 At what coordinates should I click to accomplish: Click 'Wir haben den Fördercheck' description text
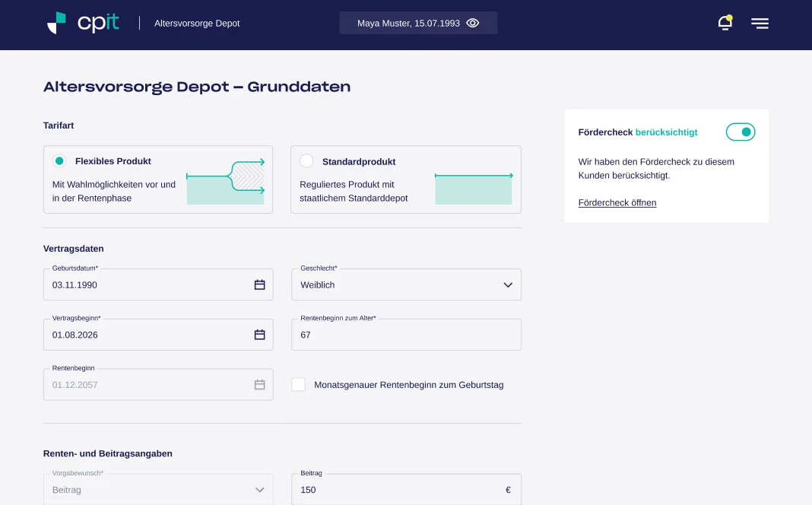click(656, 168)
